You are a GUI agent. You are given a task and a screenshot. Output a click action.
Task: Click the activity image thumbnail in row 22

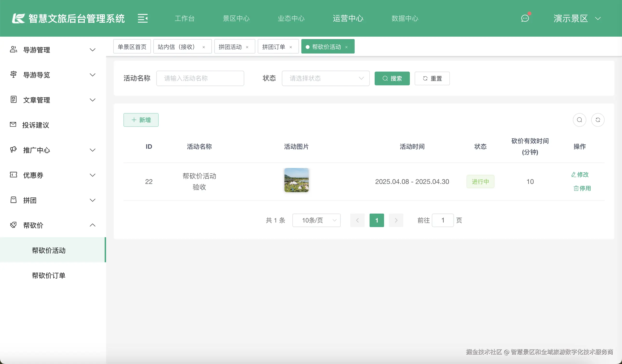pos(296,180)
